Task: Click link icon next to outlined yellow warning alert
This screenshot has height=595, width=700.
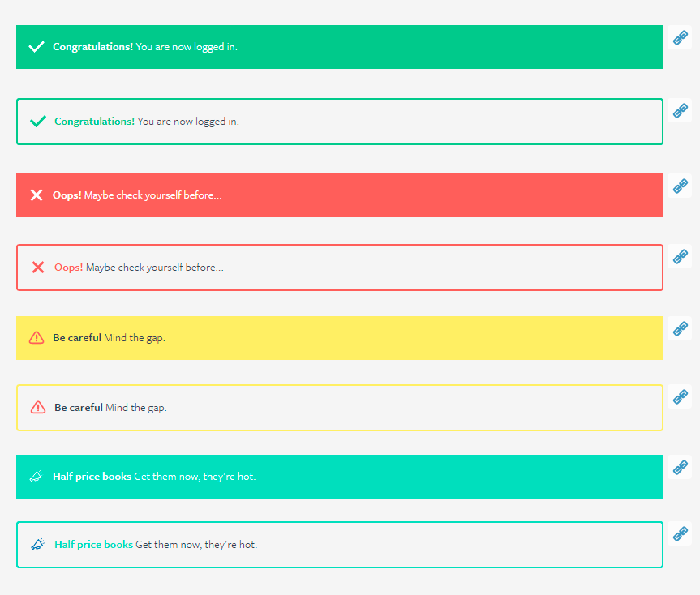Action: pyautogui.click(x=681, y=396)
